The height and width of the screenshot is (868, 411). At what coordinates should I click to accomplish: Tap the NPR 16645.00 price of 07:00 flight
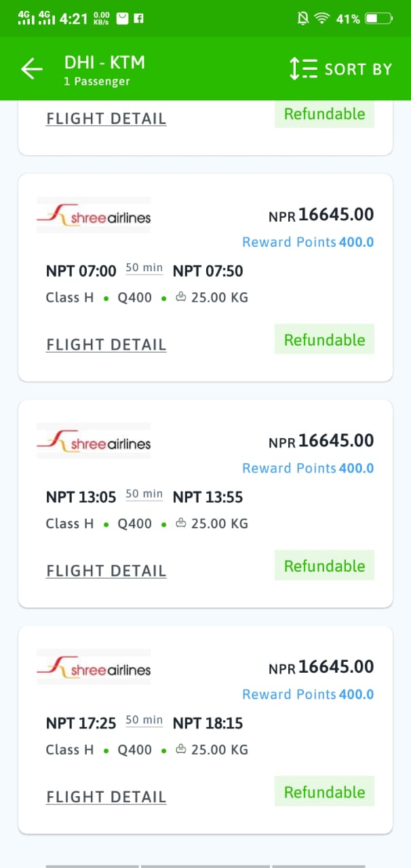coord(321,215)
